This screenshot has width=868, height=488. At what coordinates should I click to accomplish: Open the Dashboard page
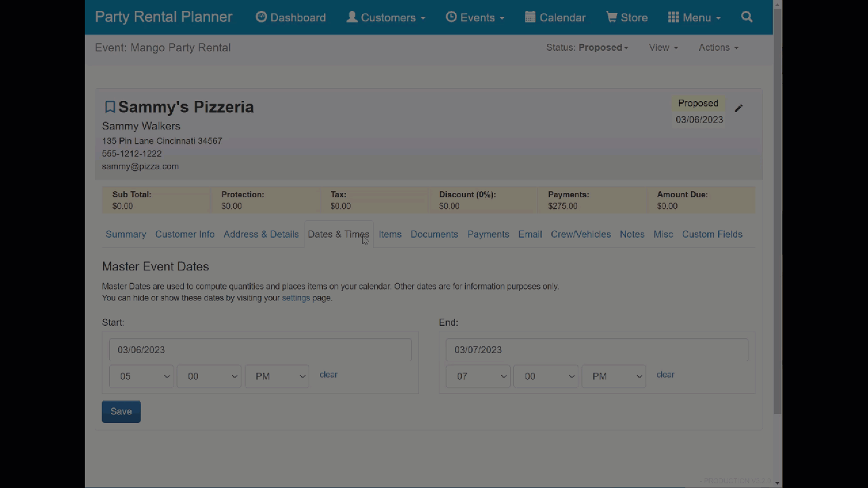tap(290, 18)
